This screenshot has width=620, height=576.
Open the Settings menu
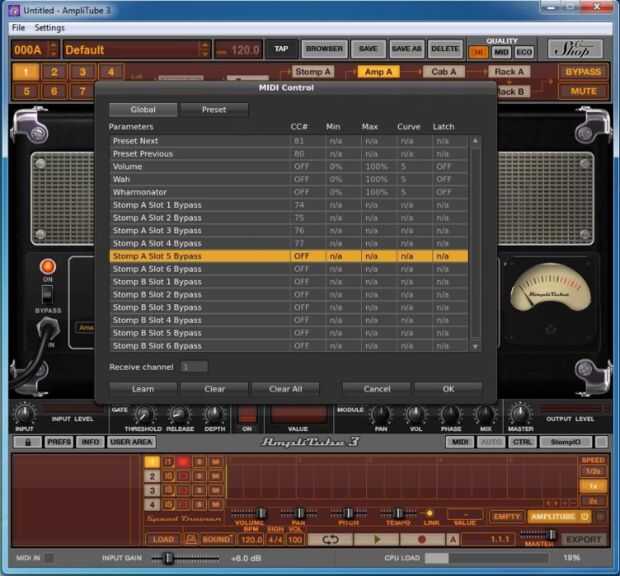[x=49, y=28]
